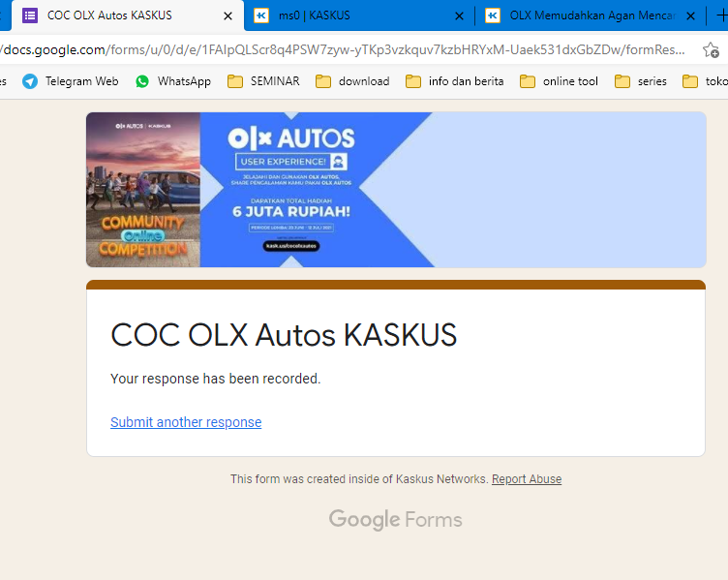Click the green WhatsApp bookmark icon
Image resolution: width=728 pixels, height=580 pixels.
click(142, 81)
